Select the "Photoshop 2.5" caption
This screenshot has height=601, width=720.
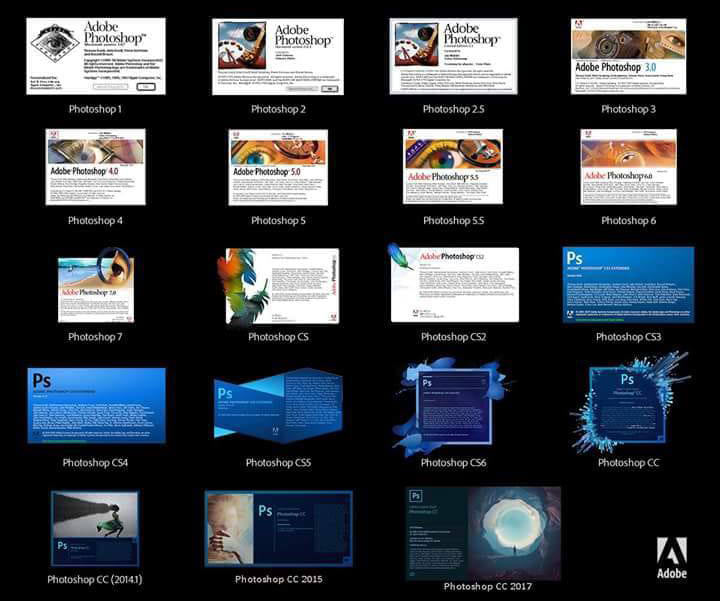click(x=454, y=109)
